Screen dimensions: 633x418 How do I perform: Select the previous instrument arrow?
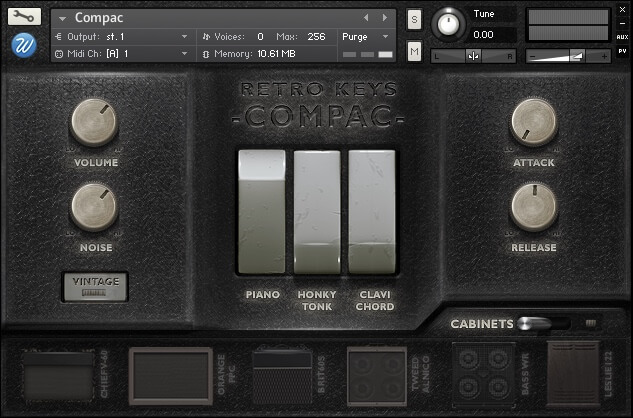366,17
